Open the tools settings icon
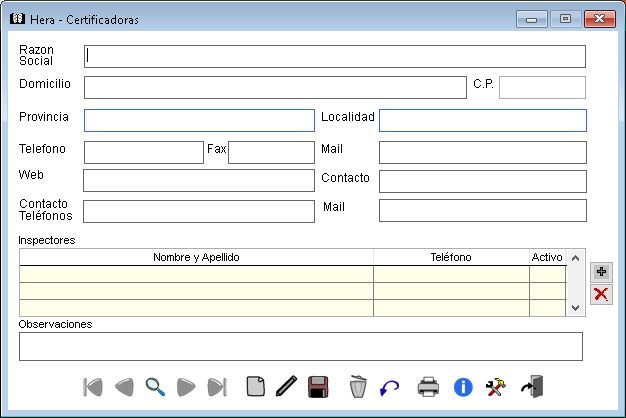 (x=495, y=387)
